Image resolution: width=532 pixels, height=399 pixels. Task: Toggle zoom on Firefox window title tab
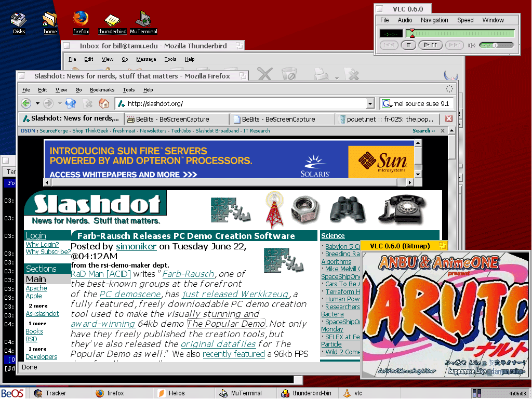point(243,76)
